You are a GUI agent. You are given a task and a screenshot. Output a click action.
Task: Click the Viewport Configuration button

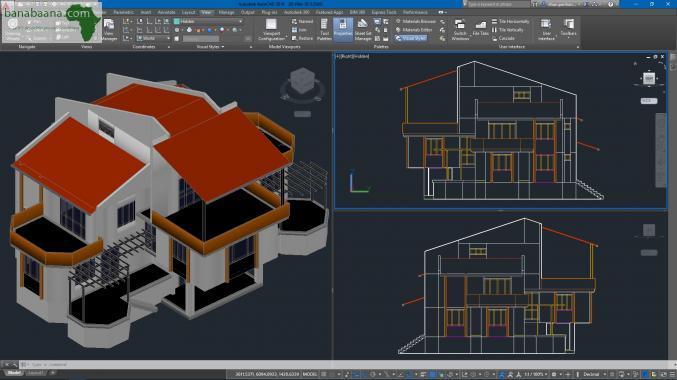pyautogui.click(x=271, y=30)
